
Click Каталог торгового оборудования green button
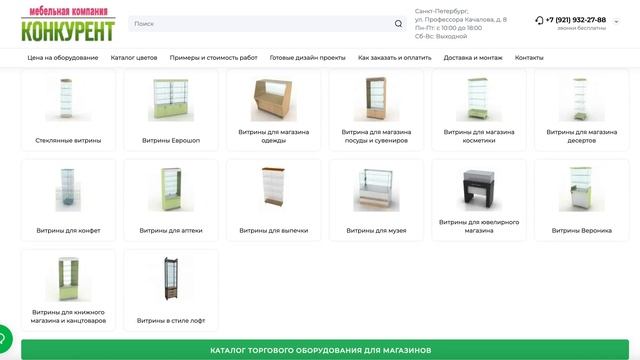[325, 350]
